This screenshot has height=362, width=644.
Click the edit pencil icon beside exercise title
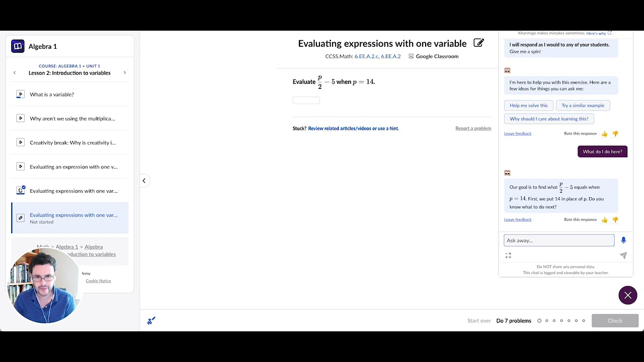[x=479, y=43]
